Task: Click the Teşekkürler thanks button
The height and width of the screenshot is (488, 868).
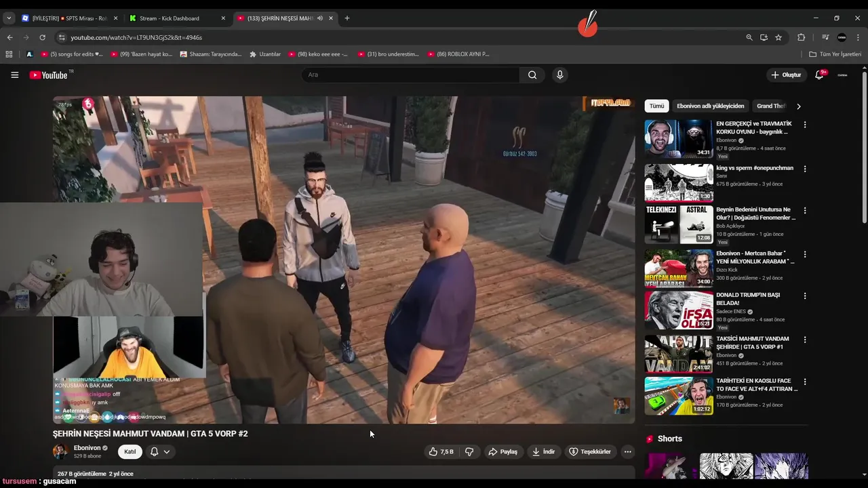Action: (590, 451)
